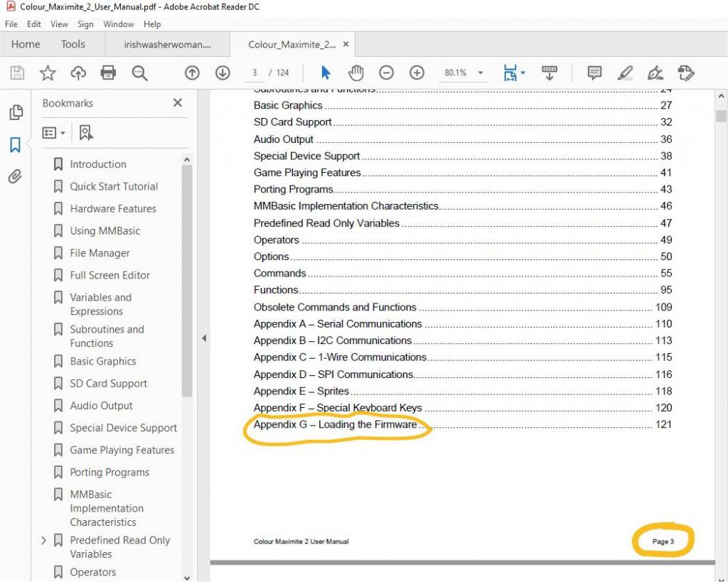Screen dimensions: 728x582
Task: Click the page number input field
Action: tap(255, 72)
